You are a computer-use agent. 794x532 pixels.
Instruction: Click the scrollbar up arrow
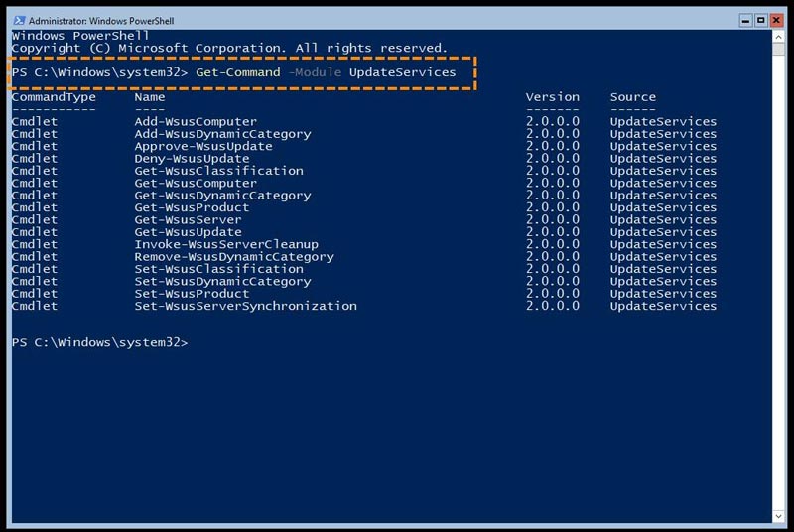[x=778, y=37]
